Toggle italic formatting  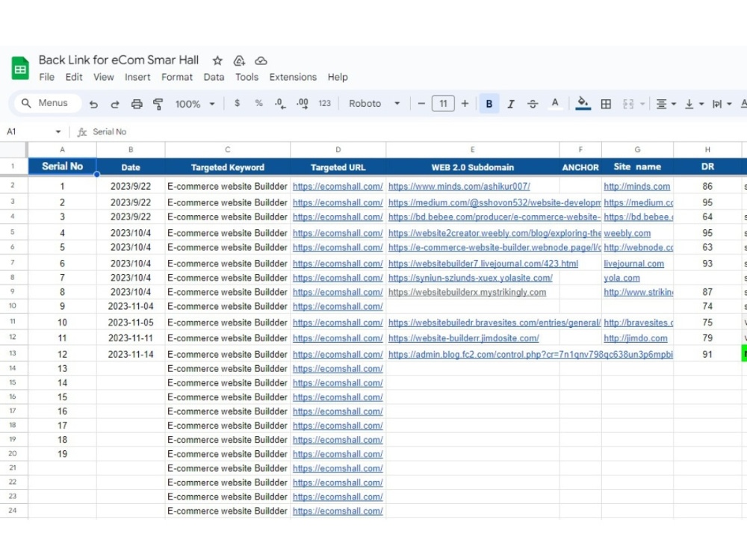click(511, 104)
